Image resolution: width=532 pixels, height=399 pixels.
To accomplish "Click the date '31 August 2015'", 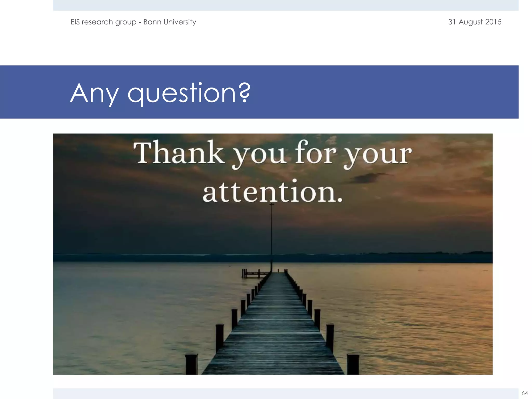I will tap(475, 22).
